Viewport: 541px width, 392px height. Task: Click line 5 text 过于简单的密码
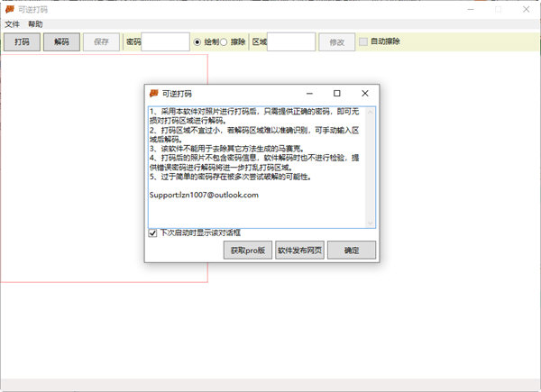(187, 177)
